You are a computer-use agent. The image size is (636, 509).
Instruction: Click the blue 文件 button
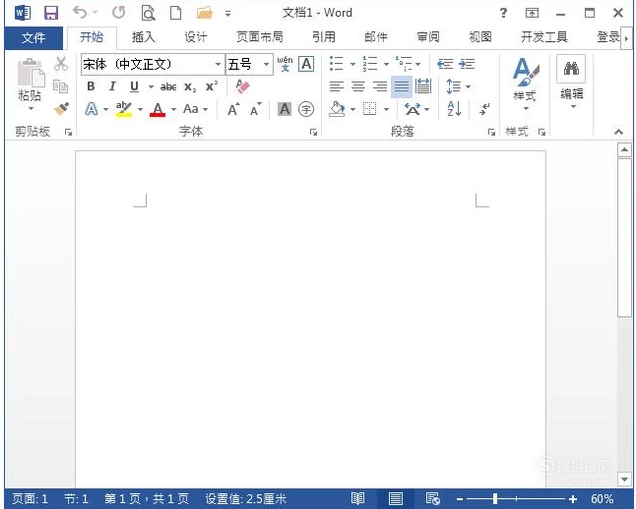click(33, 37)
